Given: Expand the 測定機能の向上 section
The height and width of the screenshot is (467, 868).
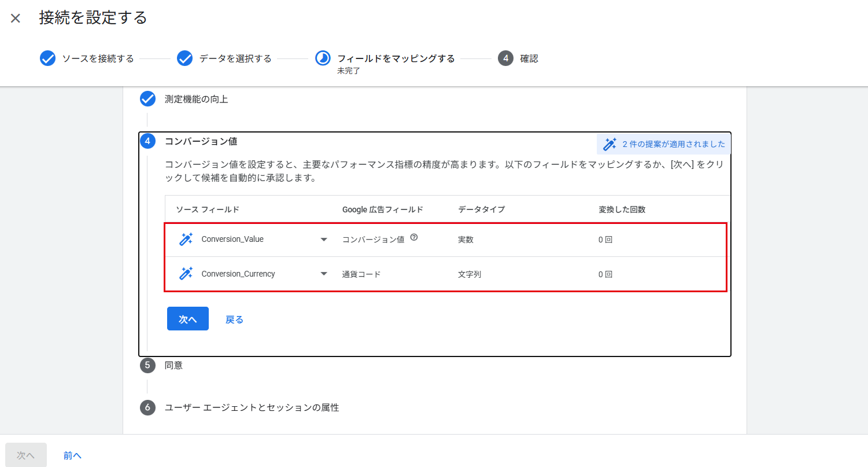Looking at the screenshot, I should 196,99.
